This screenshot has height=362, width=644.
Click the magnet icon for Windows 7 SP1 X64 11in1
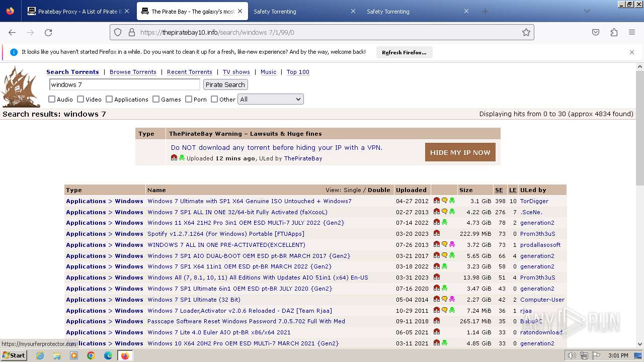[x=436, y=266]
